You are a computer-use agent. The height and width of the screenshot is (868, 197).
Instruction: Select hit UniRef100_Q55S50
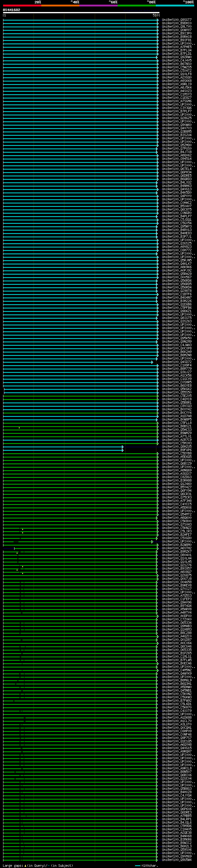tap(177, 392)
